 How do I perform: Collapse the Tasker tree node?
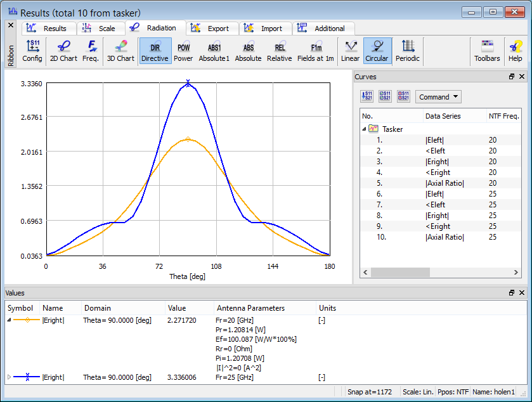(365, 129)
